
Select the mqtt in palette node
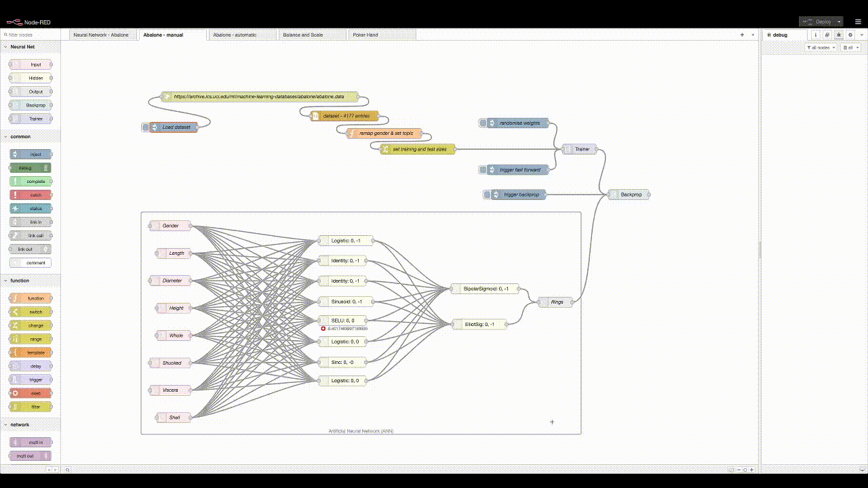[x=31, y=443]
